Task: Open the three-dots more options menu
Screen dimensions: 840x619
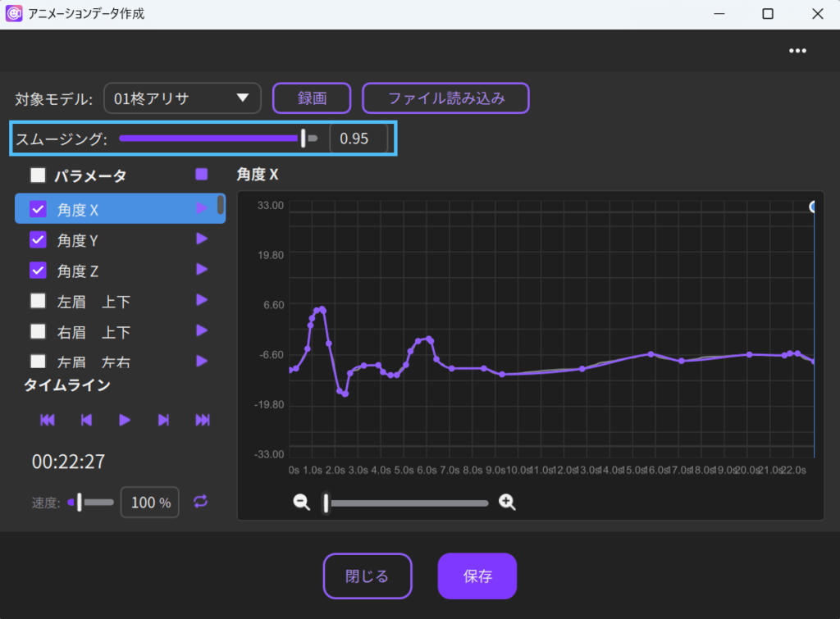Action: tap(797, 51)
